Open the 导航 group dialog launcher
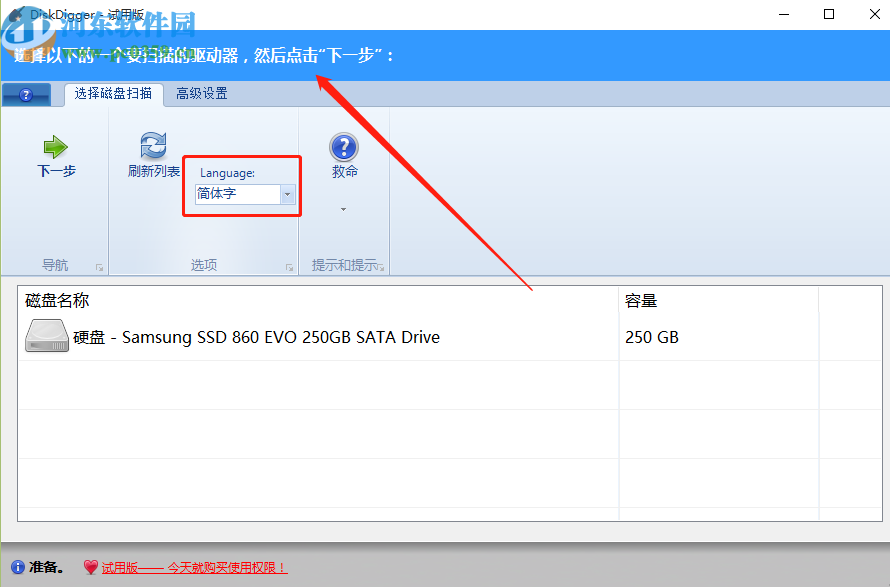 [x=99, y=267]
